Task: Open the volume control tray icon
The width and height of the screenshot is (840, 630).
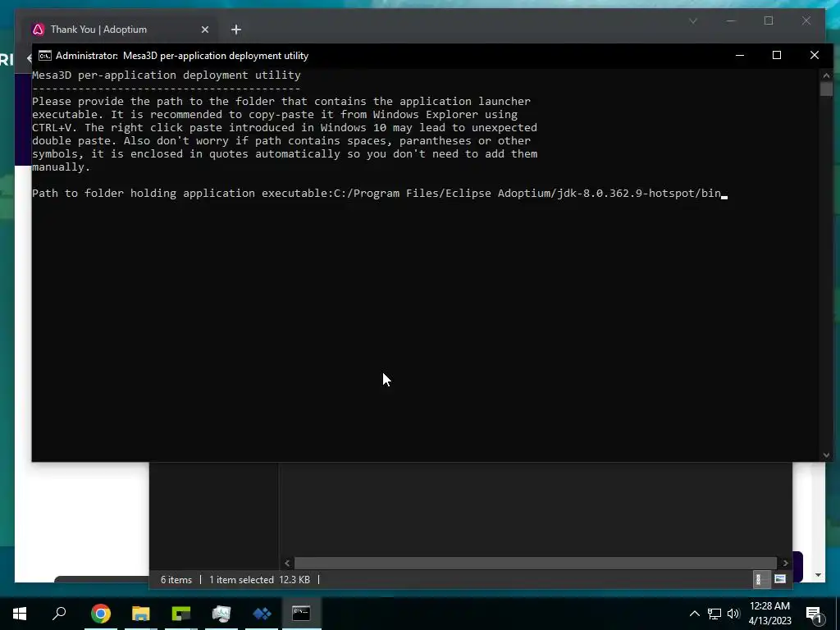Action: pos(733,614)
